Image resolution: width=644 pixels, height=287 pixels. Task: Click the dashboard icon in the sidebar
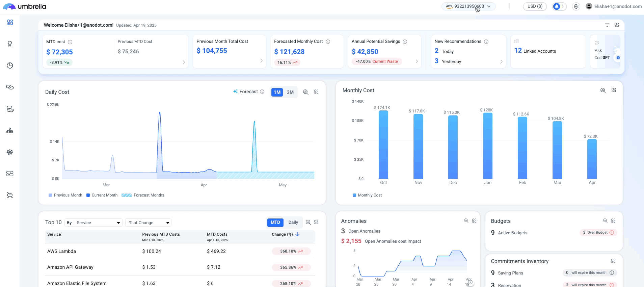(10, 22)
